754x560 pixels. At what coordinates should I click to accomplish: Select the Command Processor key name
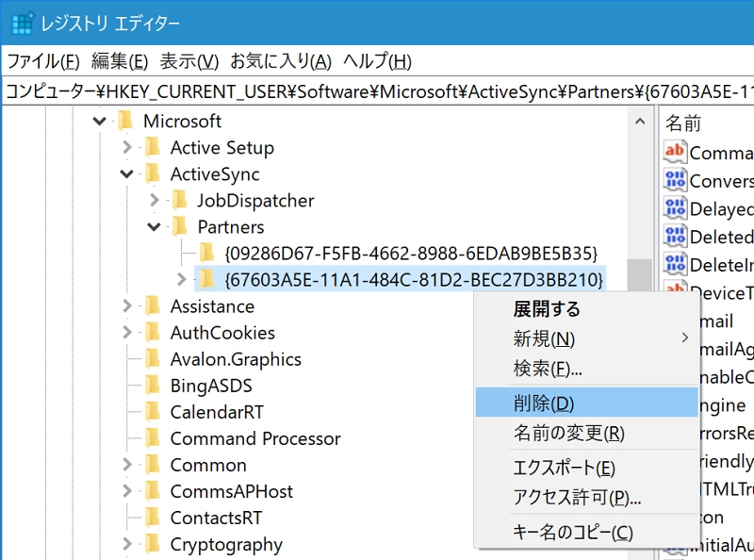(255, 438)
